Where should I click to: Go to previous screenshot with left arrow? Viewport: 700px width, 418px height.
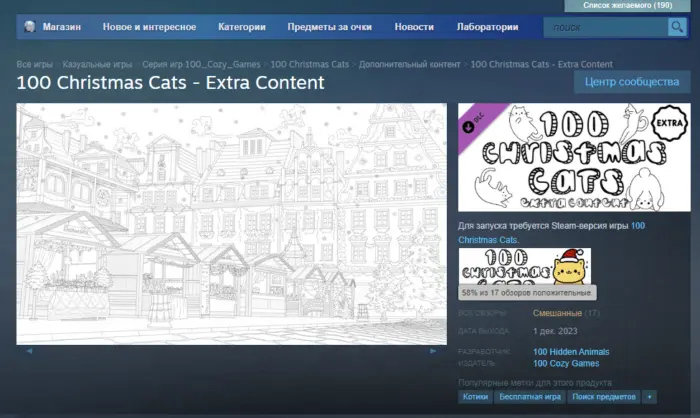tap(29, 351)
